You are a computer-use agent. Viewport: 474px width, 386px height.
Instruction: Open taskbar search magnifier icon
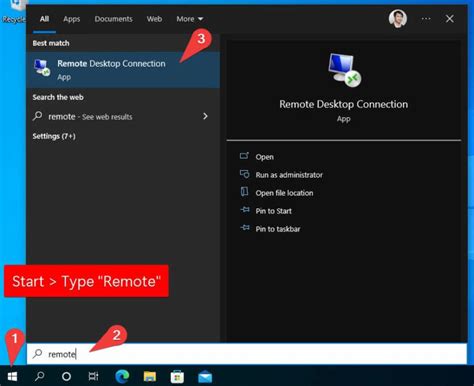[x=39, y=377]
